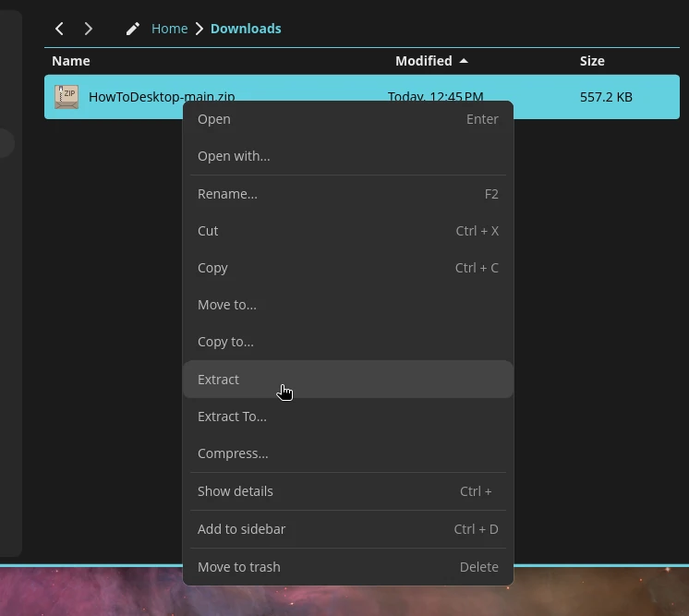Sort by the Name column header
689x616 pixels.
click(x=71, y=61)
